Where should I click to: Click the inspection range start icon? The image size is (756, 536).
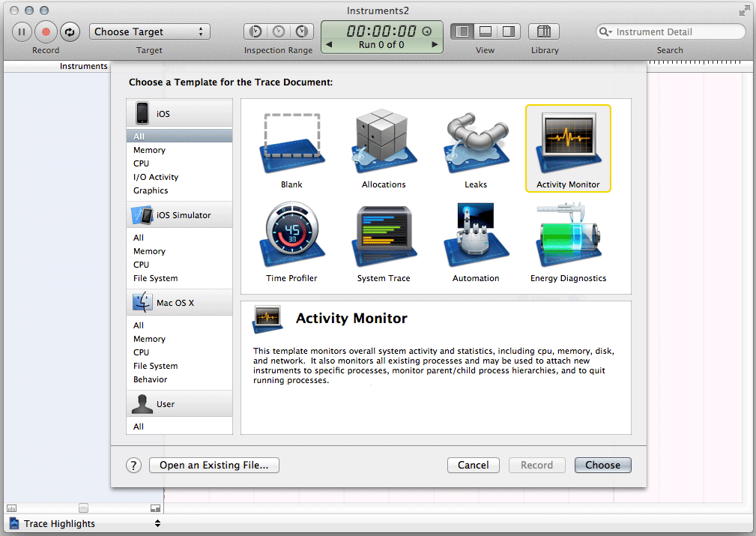pos(255,31)
